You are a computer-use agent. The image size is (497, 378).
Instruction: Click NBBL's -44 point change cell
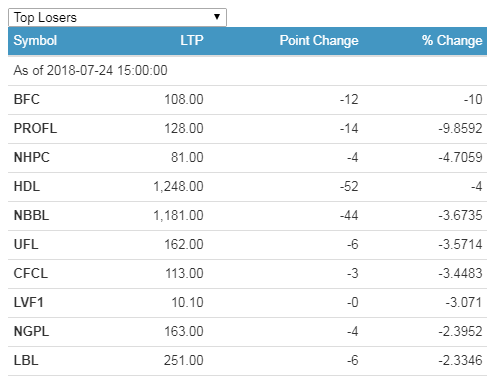349,215
